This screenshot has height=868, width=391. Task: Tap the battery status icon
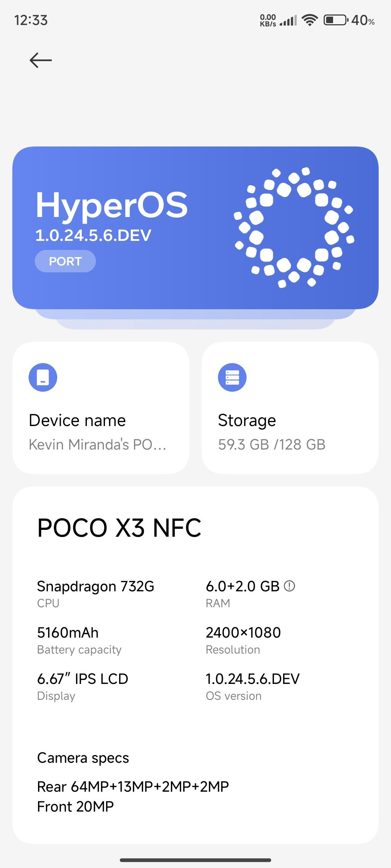coord(336,20)
